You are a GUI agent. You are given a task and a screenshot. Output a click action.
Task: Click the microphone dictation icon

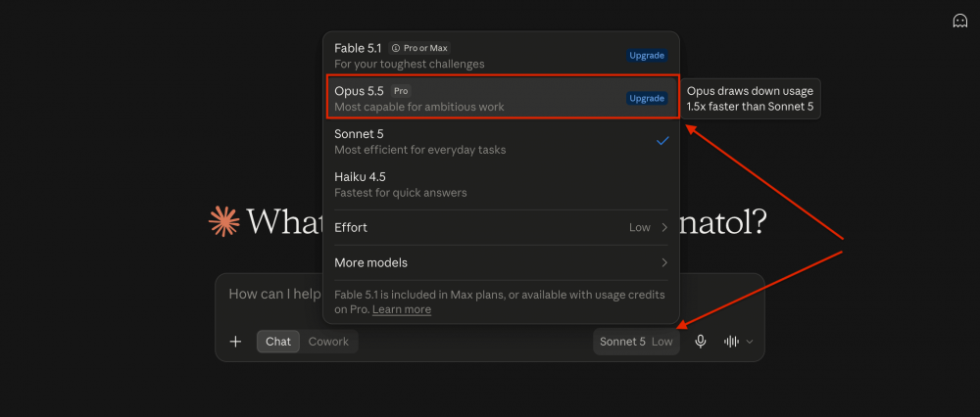click(x=701, y=342)
